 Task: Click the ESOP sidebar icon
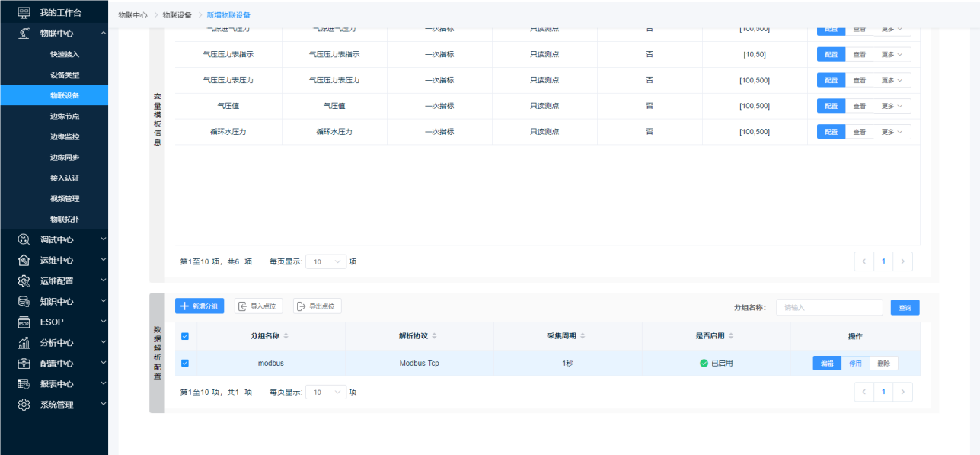[x=24, y=322]
